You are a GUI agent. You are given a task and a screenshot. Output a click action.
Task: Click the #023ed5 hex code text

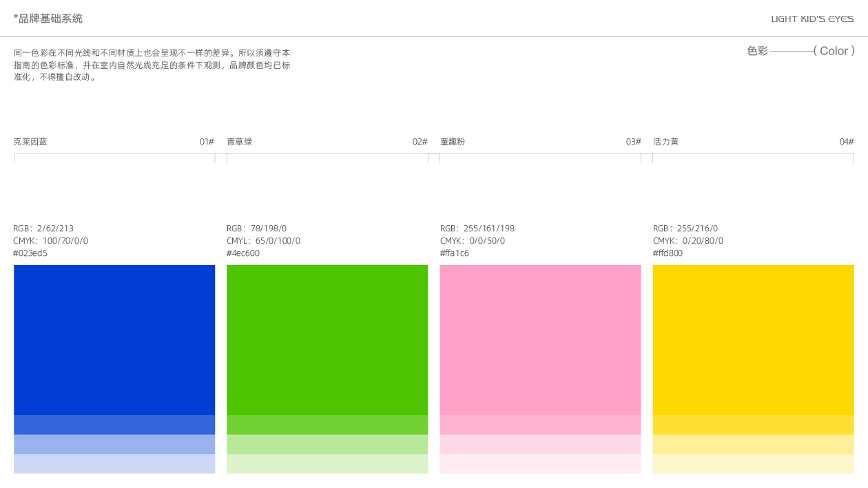pyautogui.click(x=30, y=253)
